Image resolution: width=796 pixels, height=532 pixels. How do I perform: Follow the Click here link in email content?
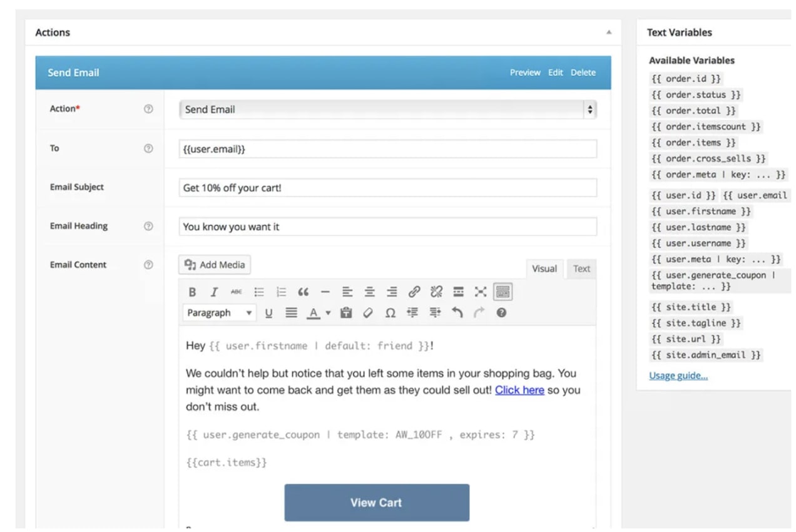point(519,390)
